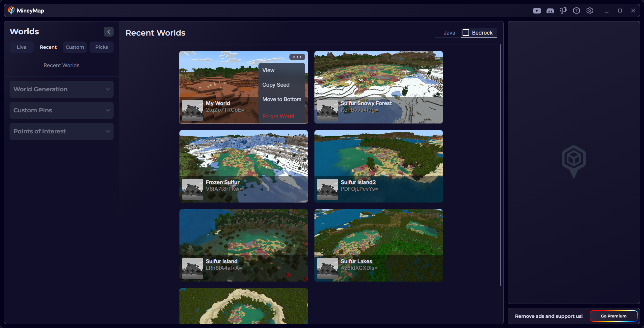Expand the Custom Pins section
Viewport: 644px width, 328px height.
(62, 110)
